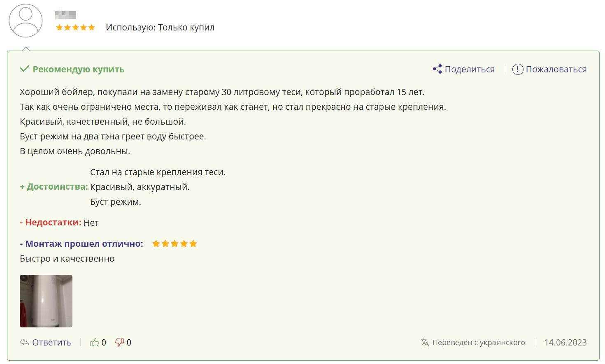Screen dimensions: 605x364
Task: Click the green recommendation checkmark icon
Action: pos(25,69)
